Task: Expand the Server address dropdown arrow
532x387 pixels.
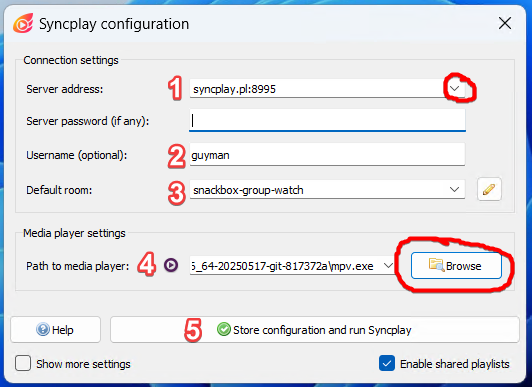Action: tap(455, 89)
